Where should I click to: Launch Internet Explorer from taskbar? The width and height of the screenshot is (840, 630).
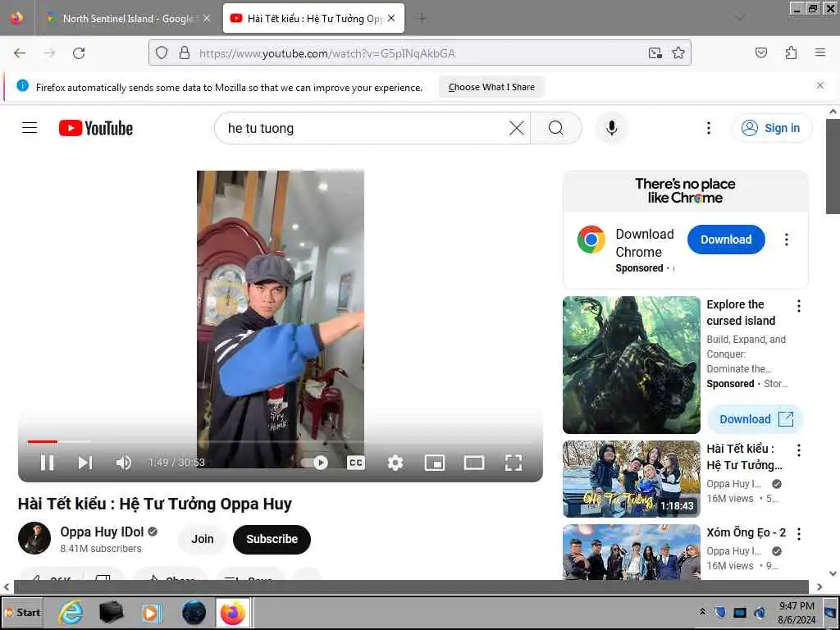click(x=71, y=612)
